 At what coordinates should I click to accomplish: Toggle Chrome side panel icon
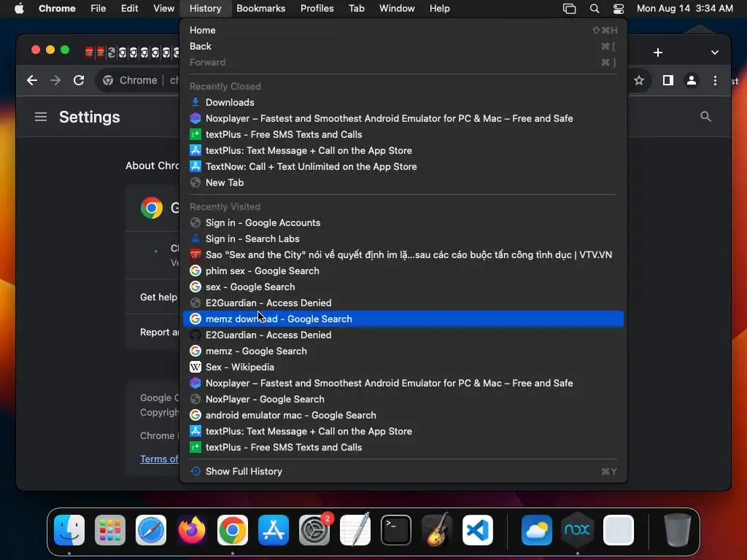click(668, 80)
